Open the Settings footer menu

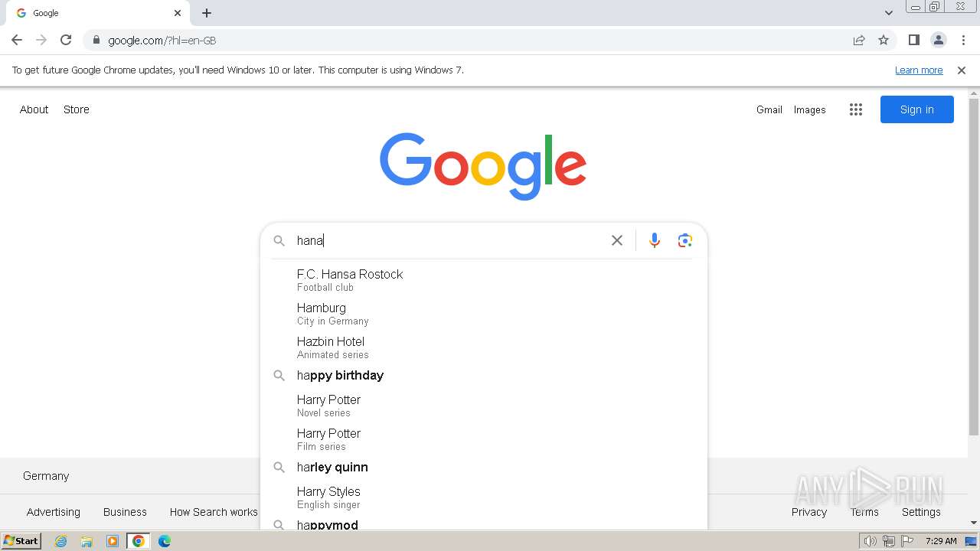point(921,512)
